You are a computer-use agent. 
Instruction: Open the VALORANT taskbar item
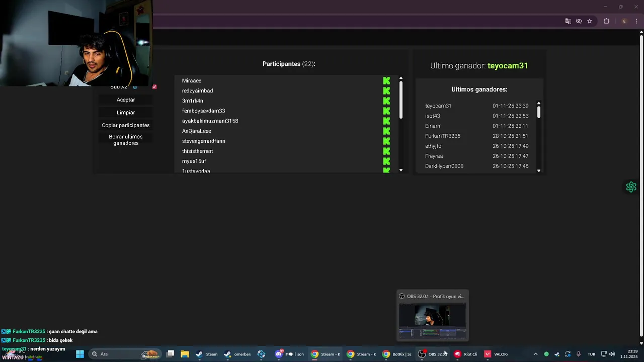point(496,354)
